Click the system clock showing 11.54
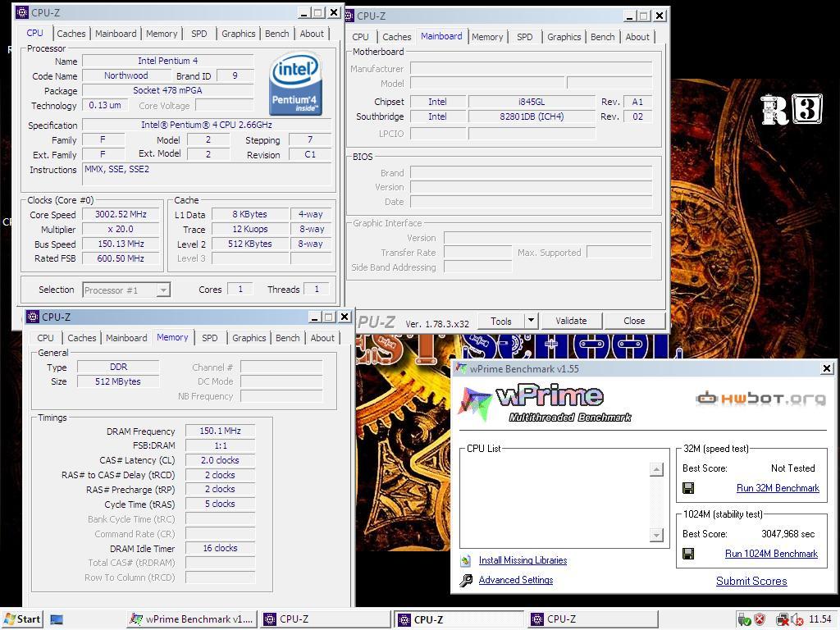 [x=819, y=619]
